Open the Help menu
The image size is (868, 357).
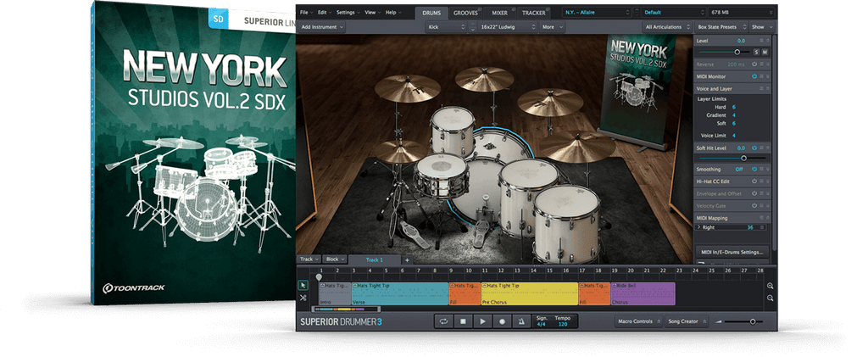click(x=393, y=12)
